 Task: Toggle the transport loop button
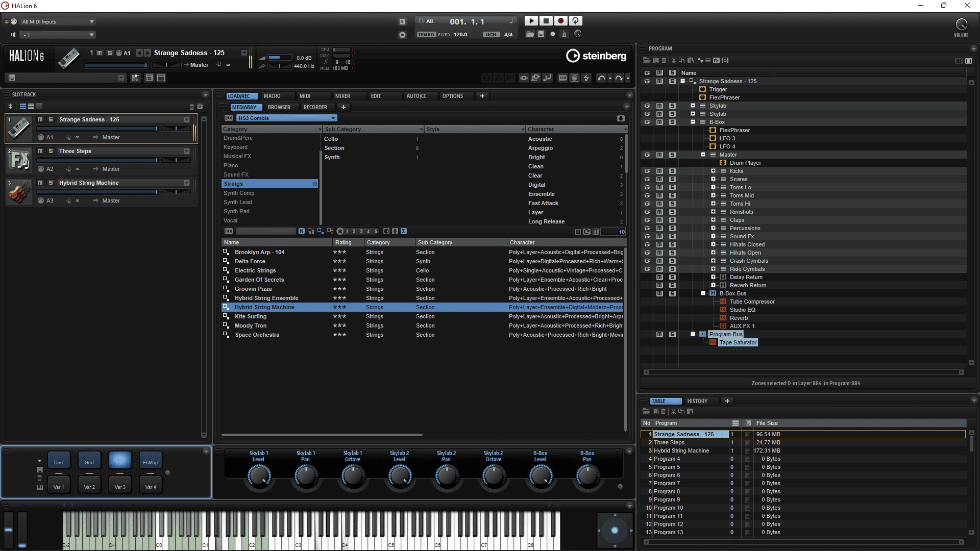pos(575,21)
